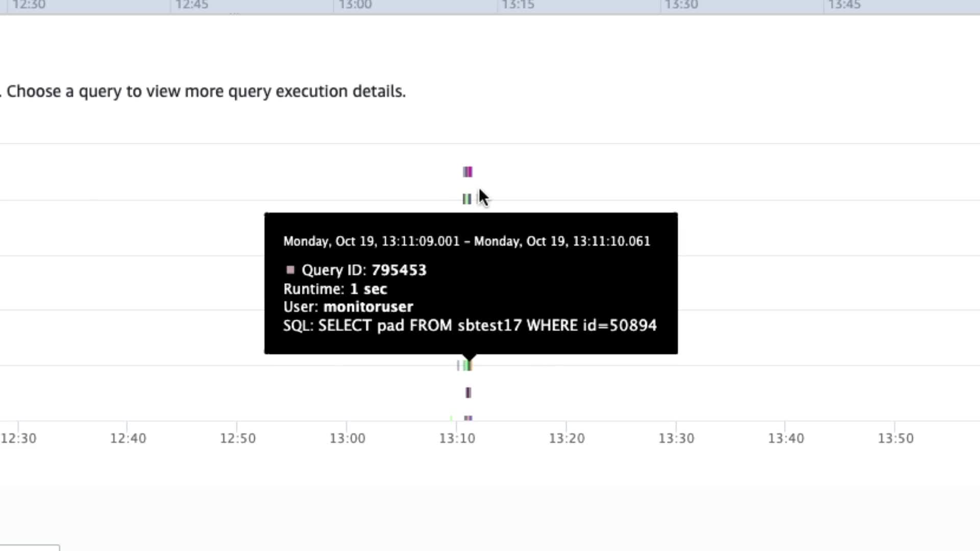Click 12:45 on the top time ruler

point(192,5)
